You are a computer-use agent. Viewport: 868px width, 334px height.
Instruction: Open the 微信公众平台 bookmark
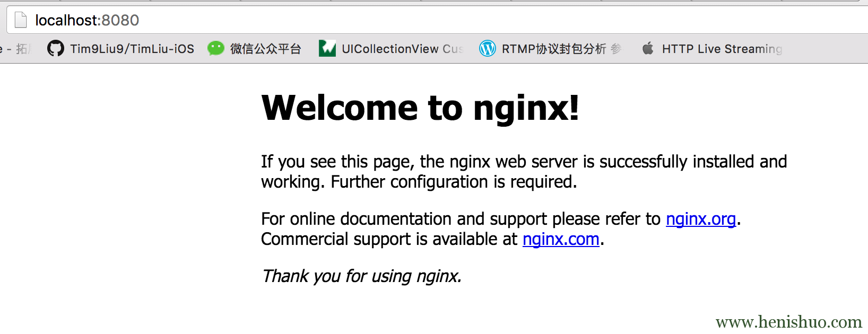point(266,49)
